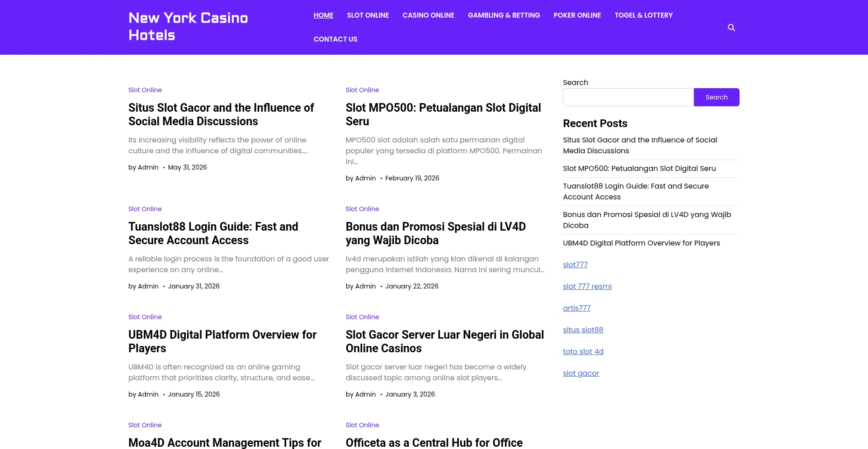Open the Contact Us menu item
Image resolution: width=868 pixels, height=449 pixels.
pos(335,39)
